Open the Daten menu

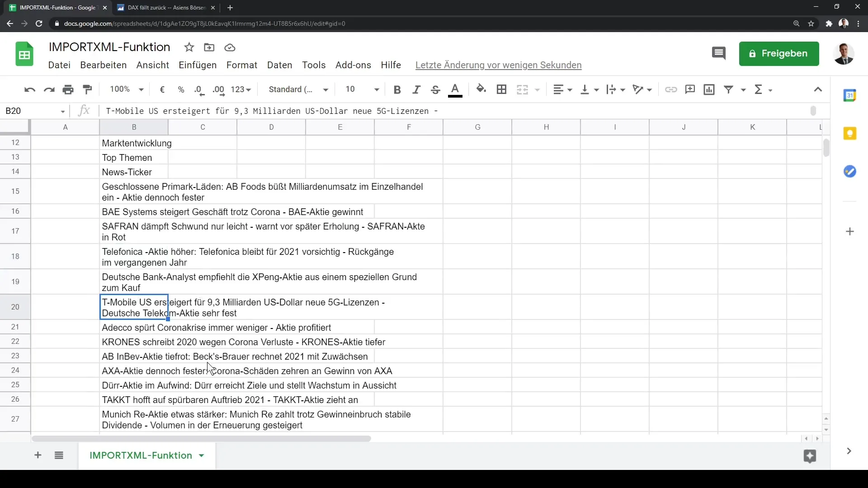point(279,65)
